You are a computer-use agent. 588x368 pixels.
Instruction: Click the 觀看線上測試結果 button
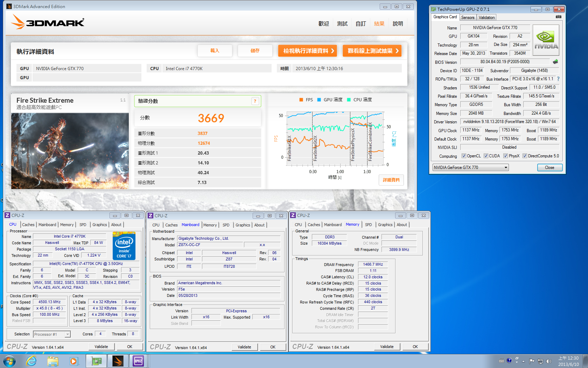pos(372,51)
